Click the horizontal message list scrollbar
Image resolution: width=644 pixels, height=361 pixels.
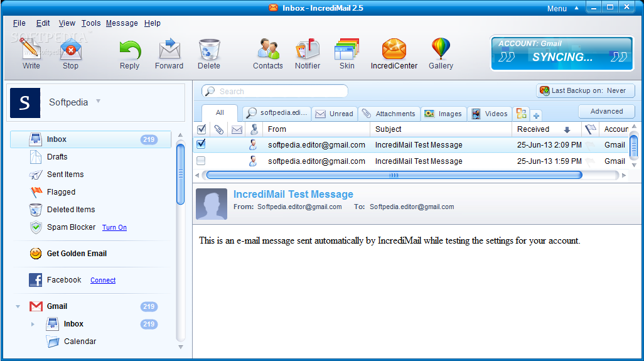tap(394, 175)
